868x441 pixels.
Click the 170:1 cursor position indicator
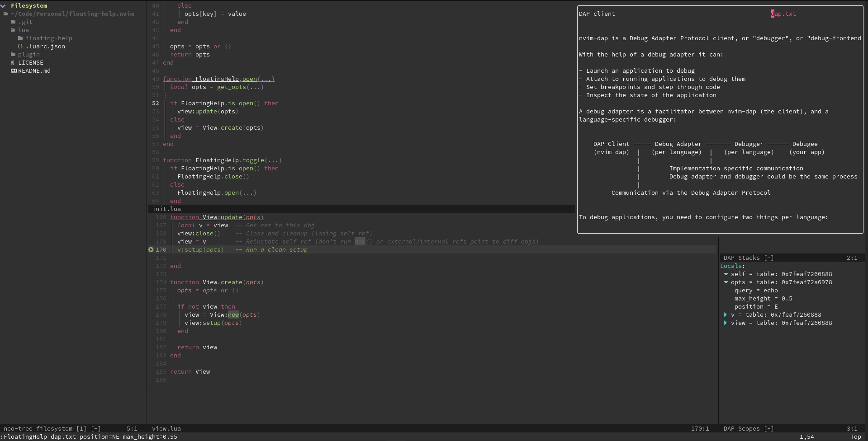pyautogui.click(x=700, y=428)
